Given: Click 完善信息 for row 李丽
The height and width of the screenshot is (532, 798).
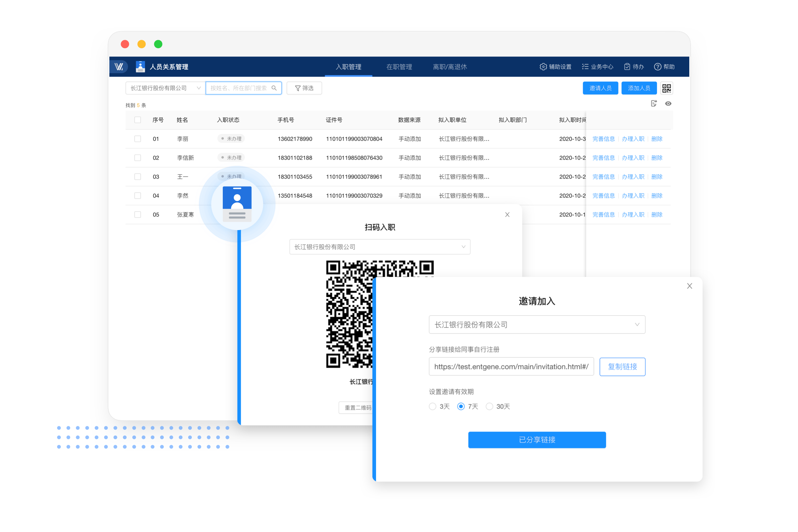Looking at the screenshot, I should 603,139.
